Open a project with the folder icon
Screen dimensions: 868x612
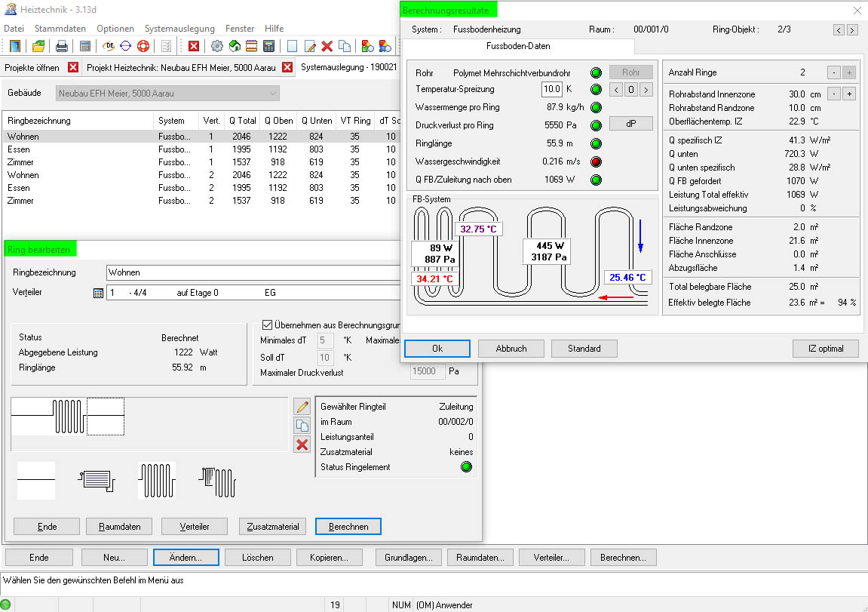tap(38, 46)
